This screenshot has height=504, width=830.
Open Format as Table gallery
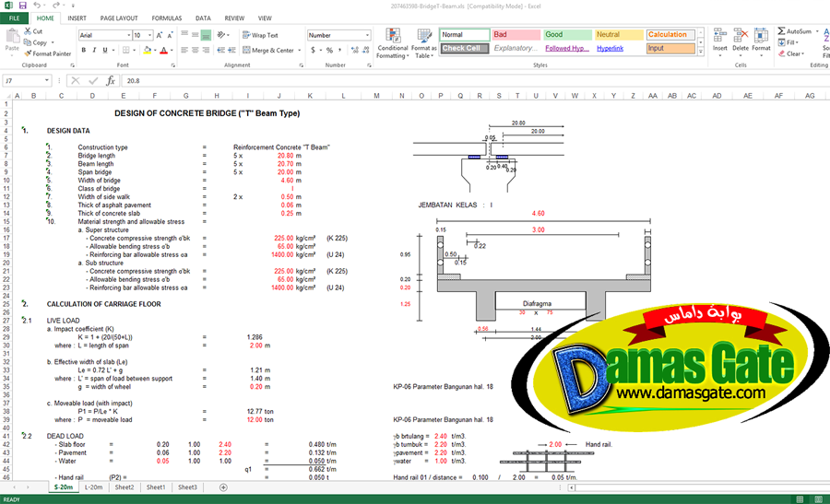(x=423, y=43)
